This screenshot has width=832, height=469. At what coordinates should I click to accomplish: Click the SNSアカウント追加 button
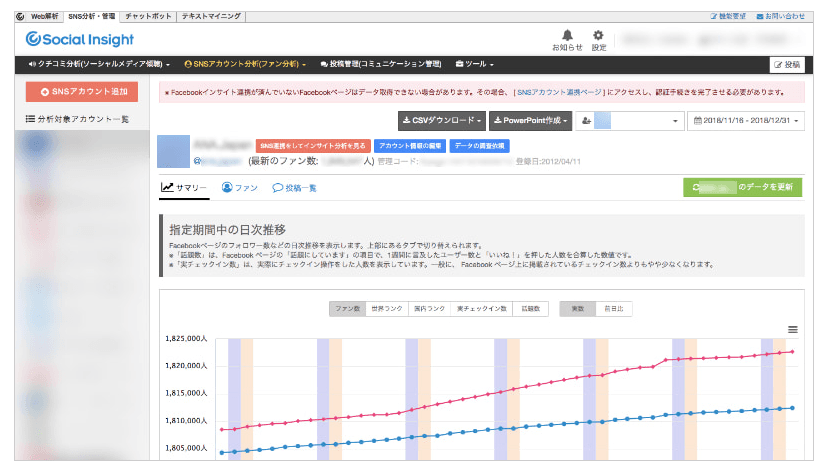(82, 92)
